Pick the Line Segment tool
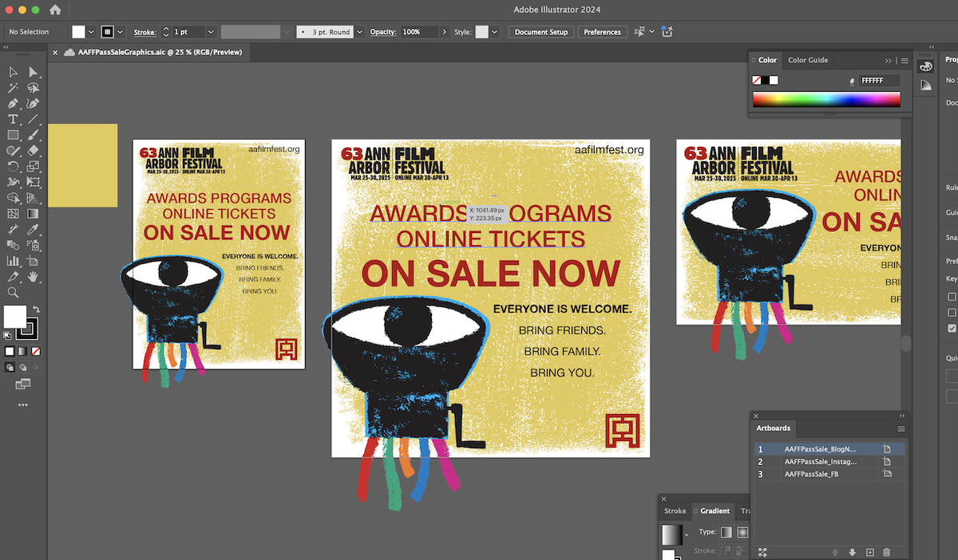The width and height of the screenshot is (958, 560). pos(34,120)
